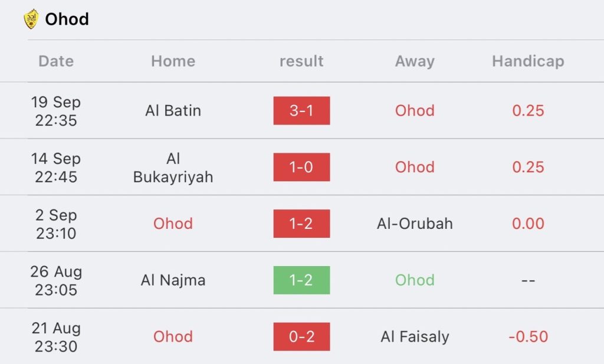Click the Ohod club crest icon

point(31,19)
